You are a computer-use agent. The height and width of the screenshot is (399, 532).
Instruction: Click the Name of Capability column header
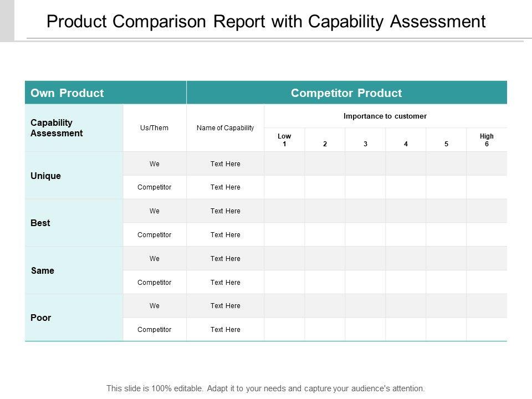pos(226,128)
